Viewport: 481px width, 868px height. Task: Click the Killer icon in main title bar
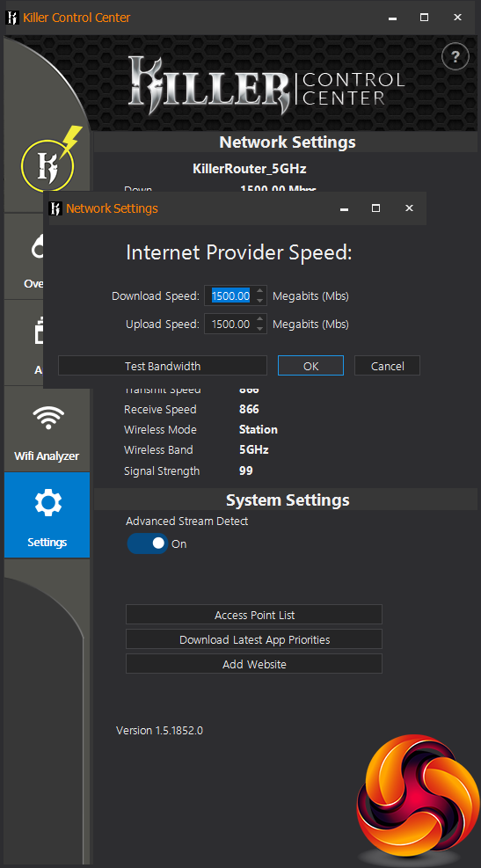[x=12, y=18]
